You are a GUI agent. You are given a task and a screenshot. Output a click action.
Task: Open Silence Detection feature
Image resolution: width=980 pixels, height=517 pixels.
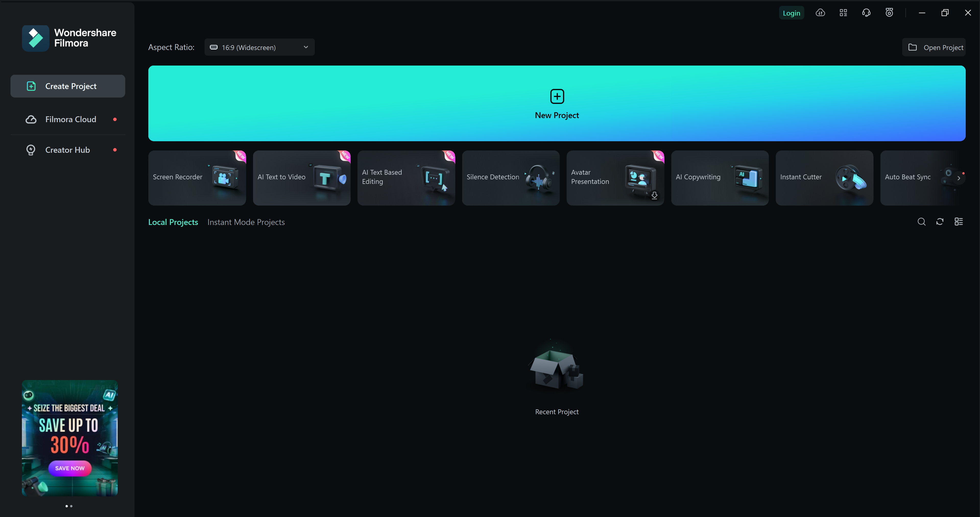(510, 178)
